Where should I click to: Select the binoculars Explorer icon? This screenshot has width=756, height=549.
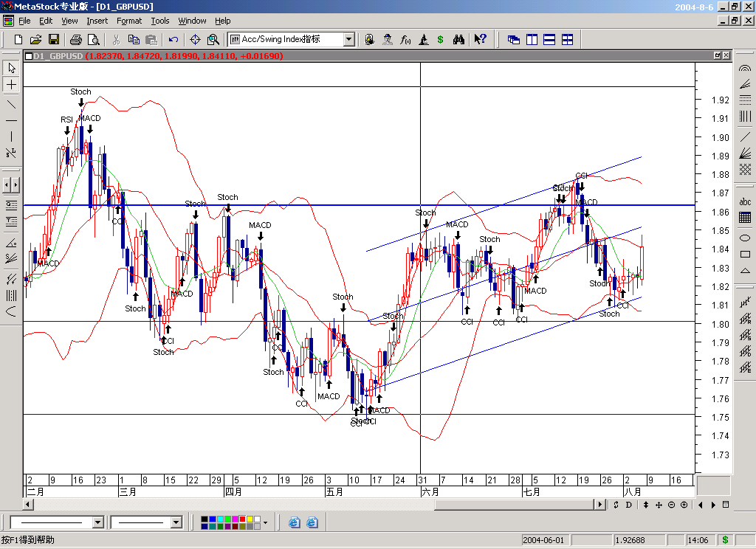(x=458, y=39)
